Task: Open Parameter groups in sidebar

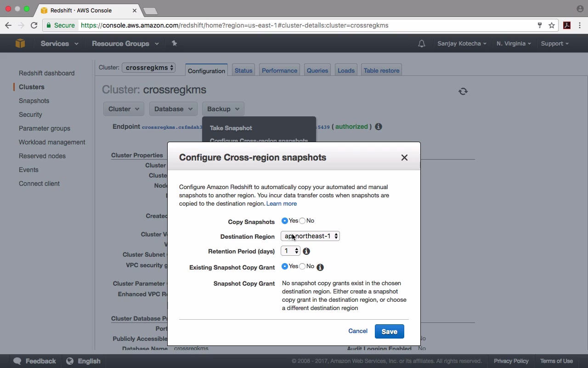Action: tap(45, 128)
